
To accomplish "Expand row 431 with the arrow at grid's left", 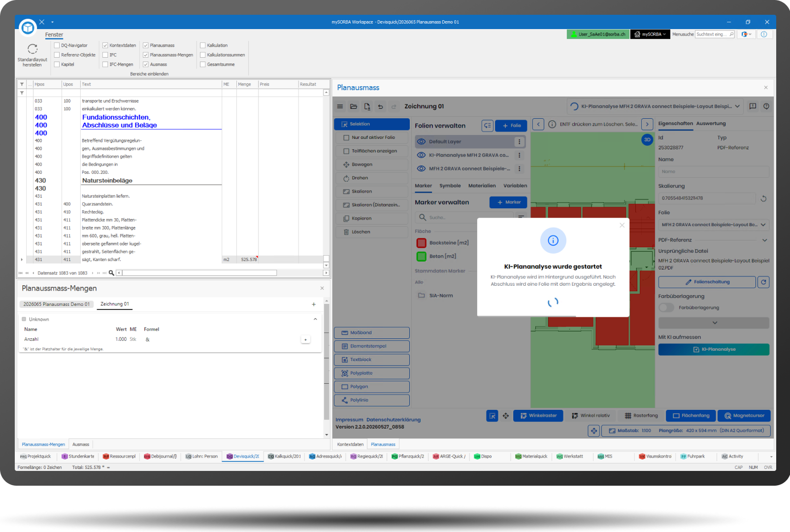I will (x=22, y=260).
